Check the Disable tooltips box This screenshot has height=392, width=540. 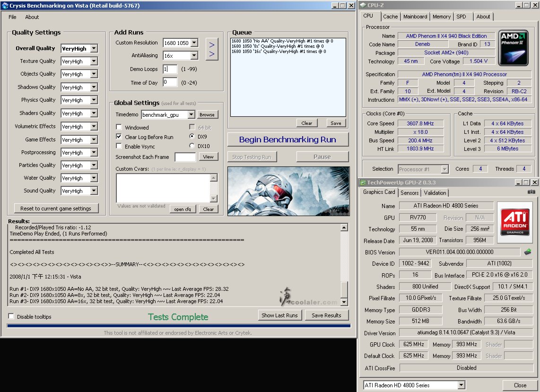11,316
